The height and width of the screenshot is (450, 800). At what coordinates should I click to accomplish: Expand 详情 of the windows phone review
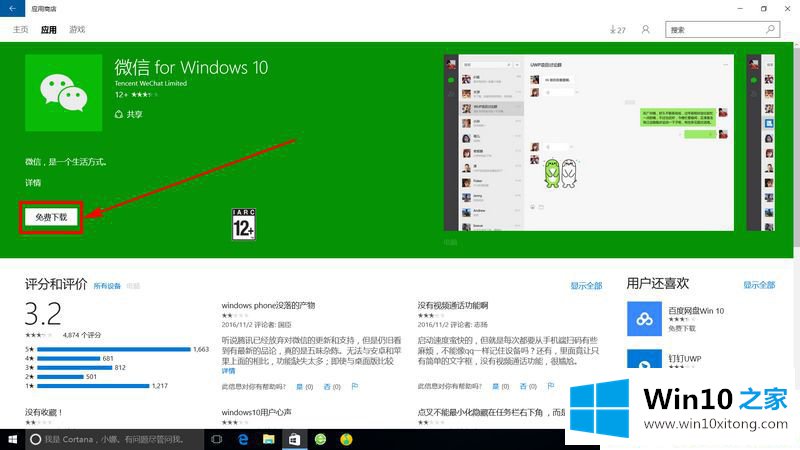point(229,371)
